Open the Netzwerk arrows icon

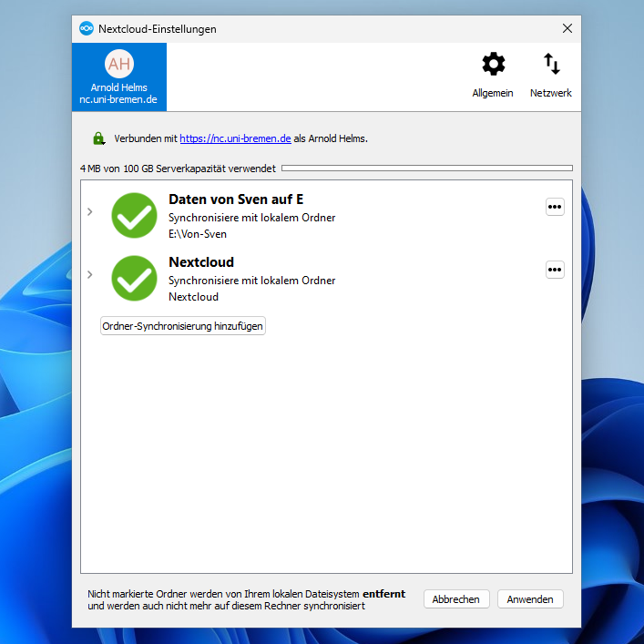click(551, 65)
